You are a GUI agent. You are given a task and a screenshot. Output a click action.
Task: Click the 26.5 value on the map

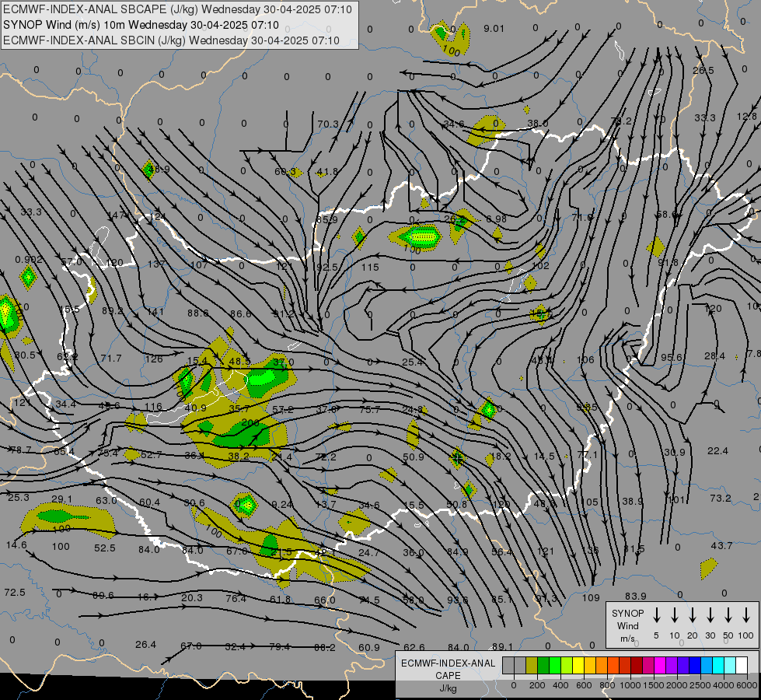point(703,71)
